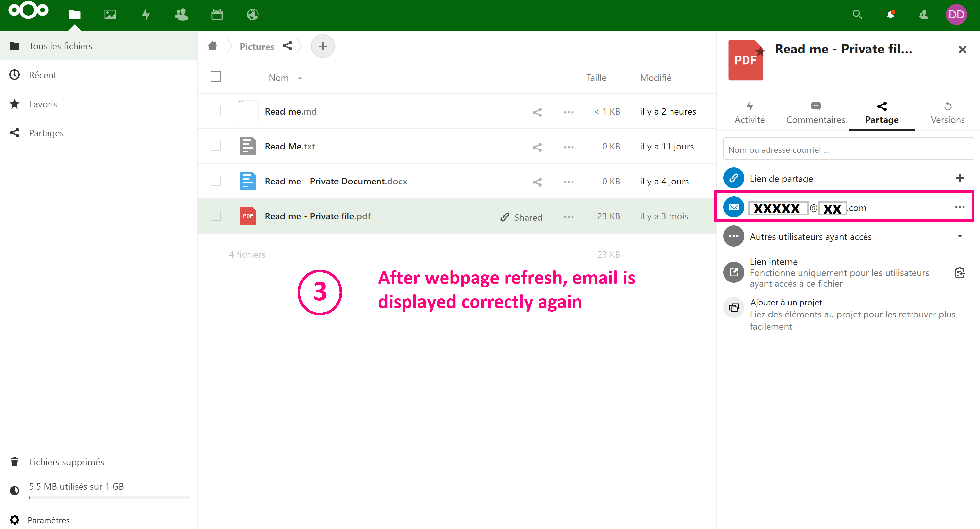The image size is (980, 529).
Task: Select the Read me.md checkbox
Action: pos(216,111)
